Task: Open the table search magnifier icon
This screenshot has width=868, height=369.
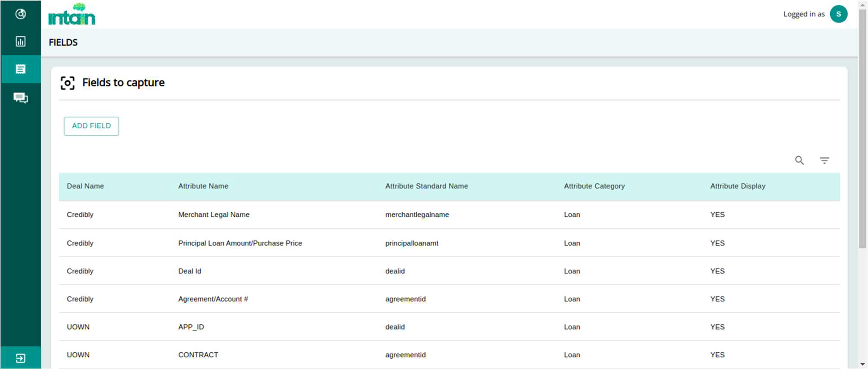Action: tap(799, 161)
